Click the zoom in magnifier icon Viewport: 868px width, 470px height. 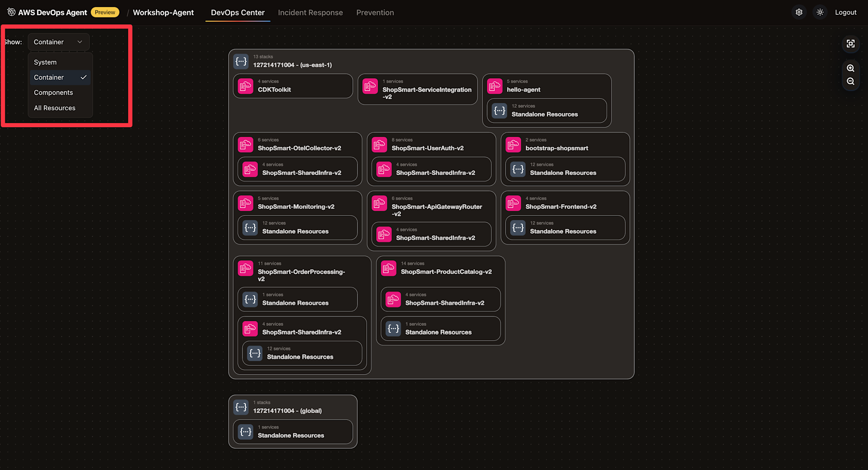pyautogui.click(x=851, y=68)
